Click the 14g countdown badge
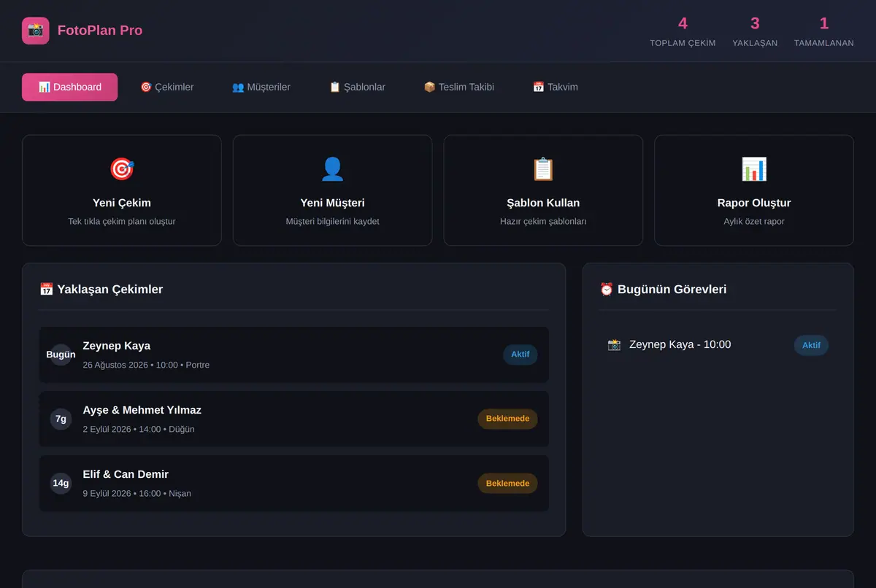 pos(61,483)
